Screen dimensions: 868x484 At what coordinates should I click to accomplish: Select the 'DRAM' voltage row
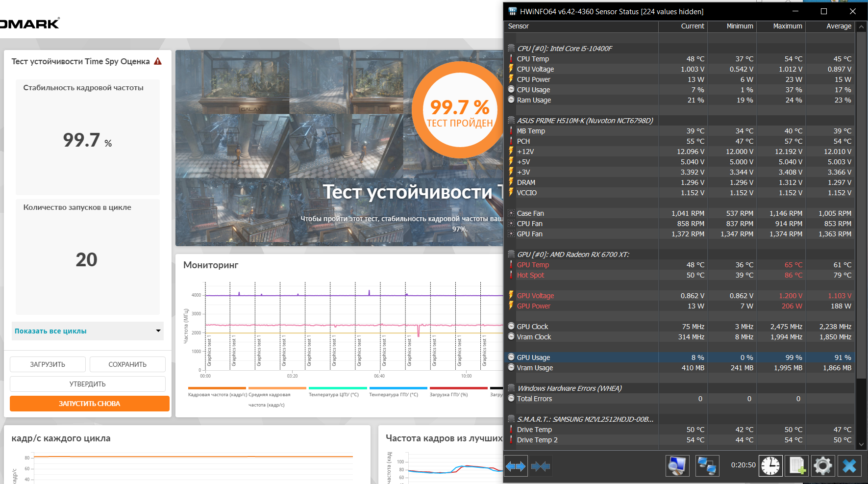pyautogui.click(x=679, y=182)
